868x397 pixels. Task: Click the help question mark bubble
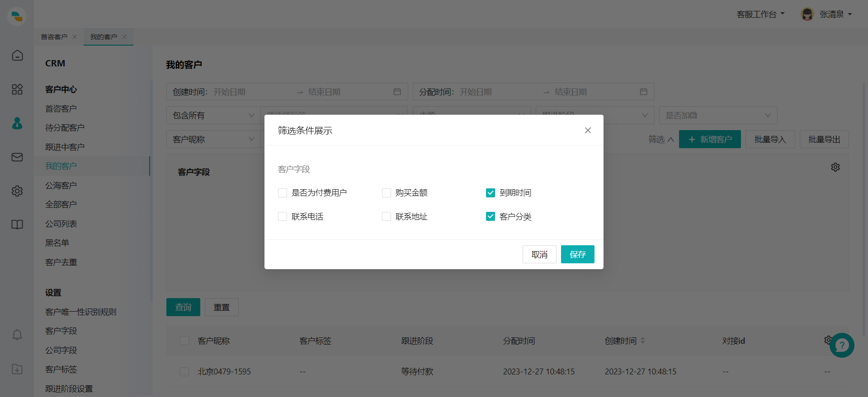point(841,346)
